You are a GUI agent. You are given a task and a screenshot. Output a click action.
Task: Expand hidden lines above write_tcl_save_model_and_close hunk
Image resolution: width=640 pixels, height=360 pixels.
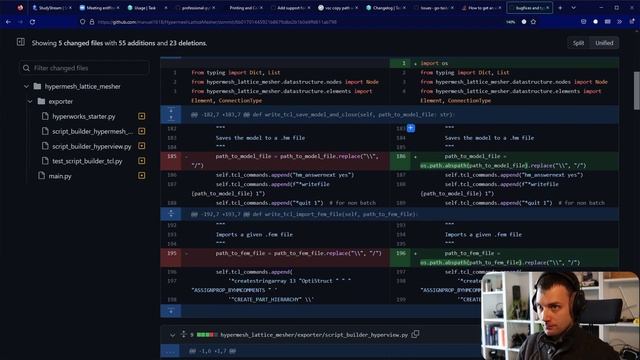(x=171, y=114)
